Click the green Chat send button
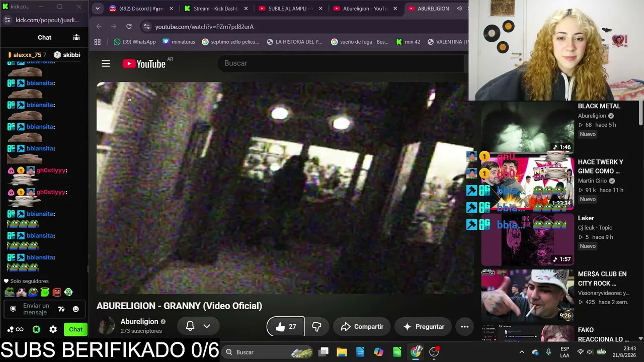 pyautogui.click(x=75, y=329)
